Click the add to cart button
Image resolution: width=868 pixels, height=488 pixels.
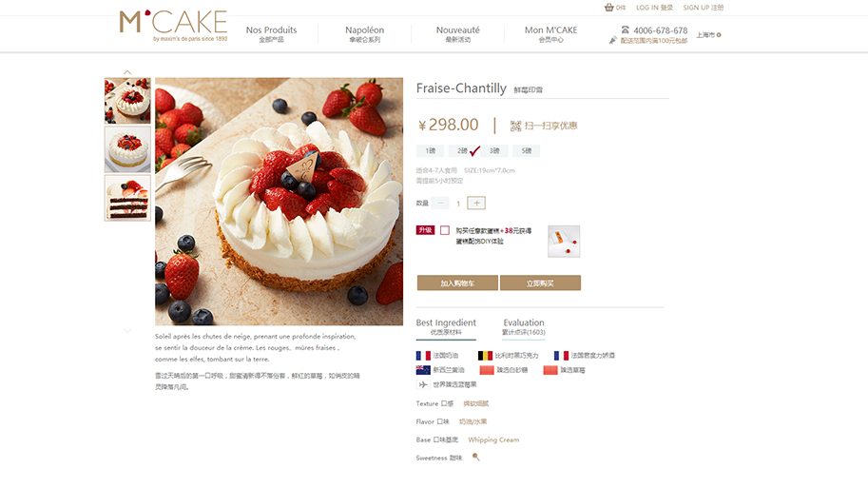point(457,283)
